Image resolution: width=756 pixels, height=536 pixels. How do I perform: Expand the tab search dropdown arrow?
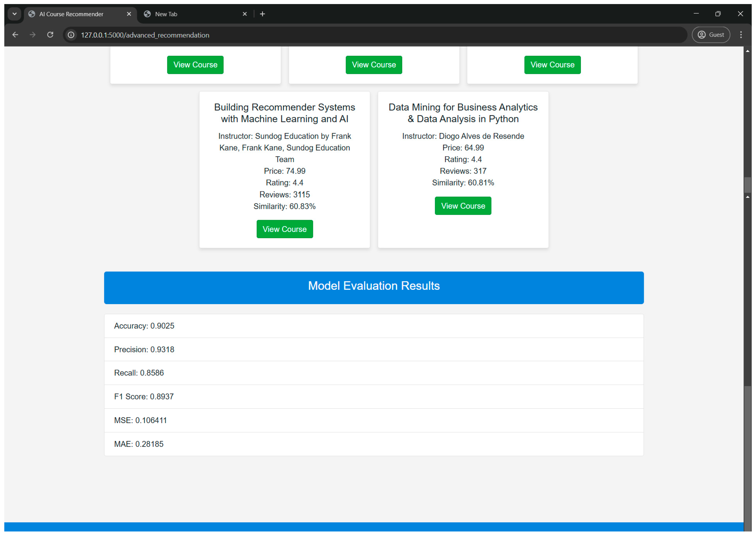[14, 14]
